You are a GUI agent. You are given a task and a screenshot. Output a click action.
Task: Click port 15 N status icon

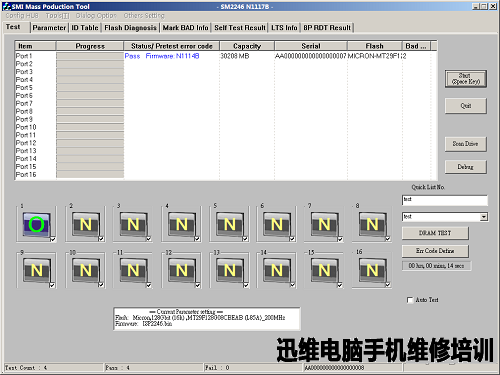pos(325,270)
